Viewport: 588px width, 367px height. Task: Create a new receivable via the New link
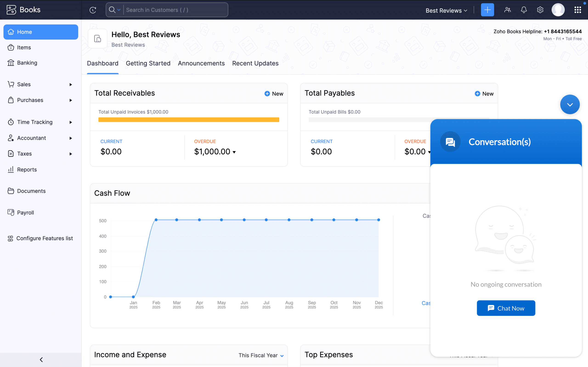tap(274, 93)
